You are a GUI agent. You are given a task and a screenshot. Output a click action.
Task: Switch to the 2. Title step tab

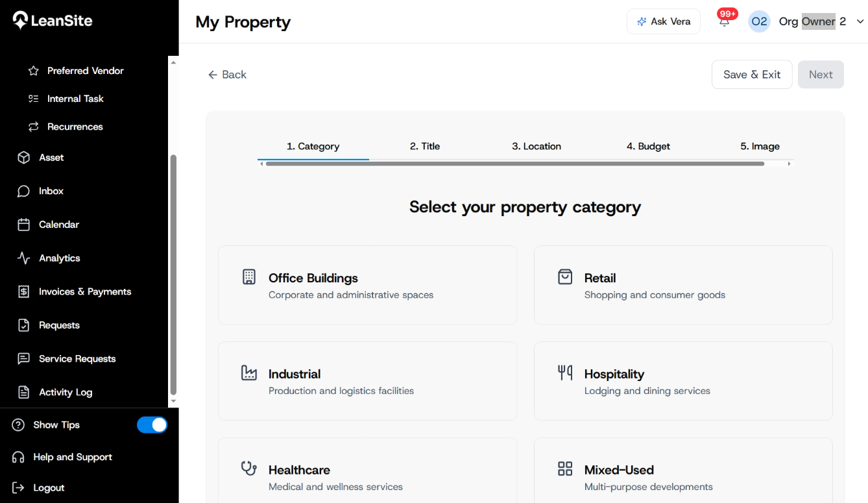[425, 146]
